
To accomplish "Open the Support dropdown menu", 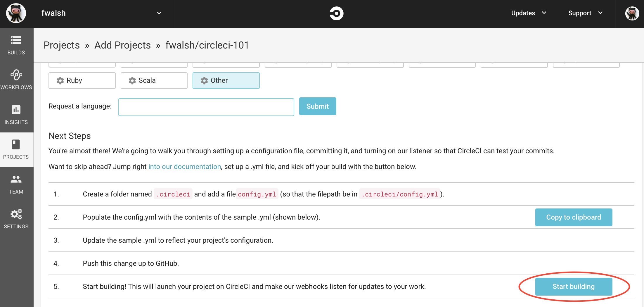I will (x=585, y=13).
